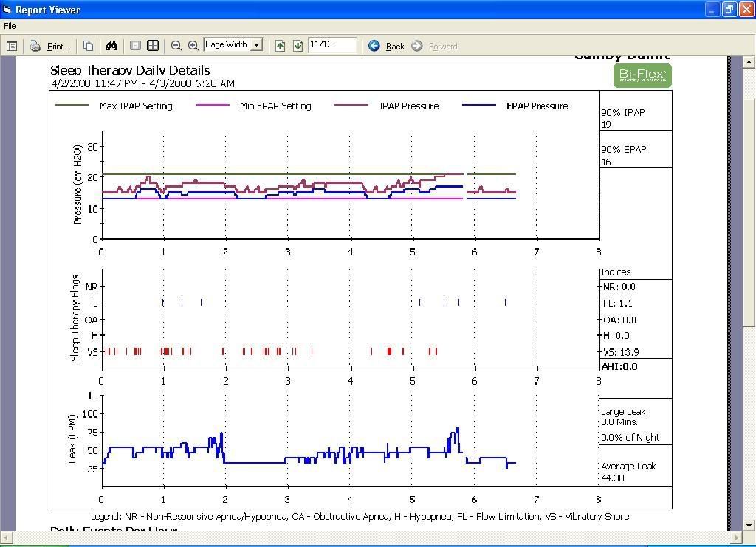Click the zoom out magnifier
The height and width of the screenshot is (547, 756).
(x=176, y=47)
